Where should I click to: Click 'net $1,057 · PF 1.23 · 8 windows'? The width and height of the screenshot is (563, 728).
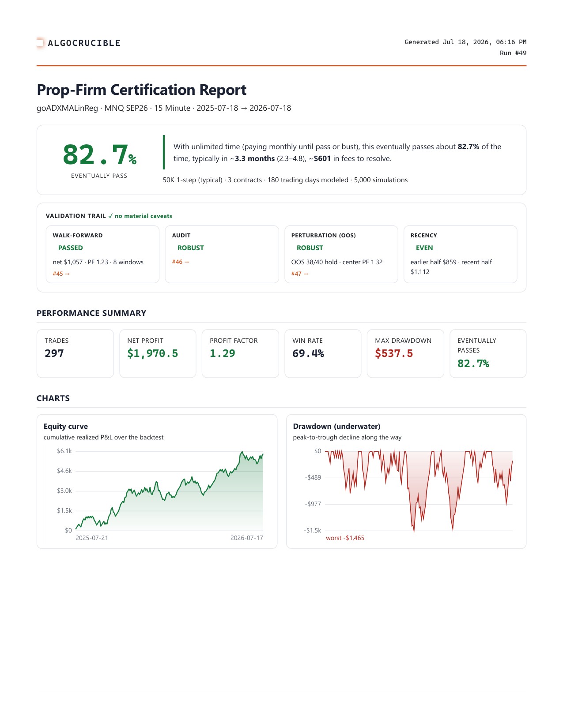[98, 262]
